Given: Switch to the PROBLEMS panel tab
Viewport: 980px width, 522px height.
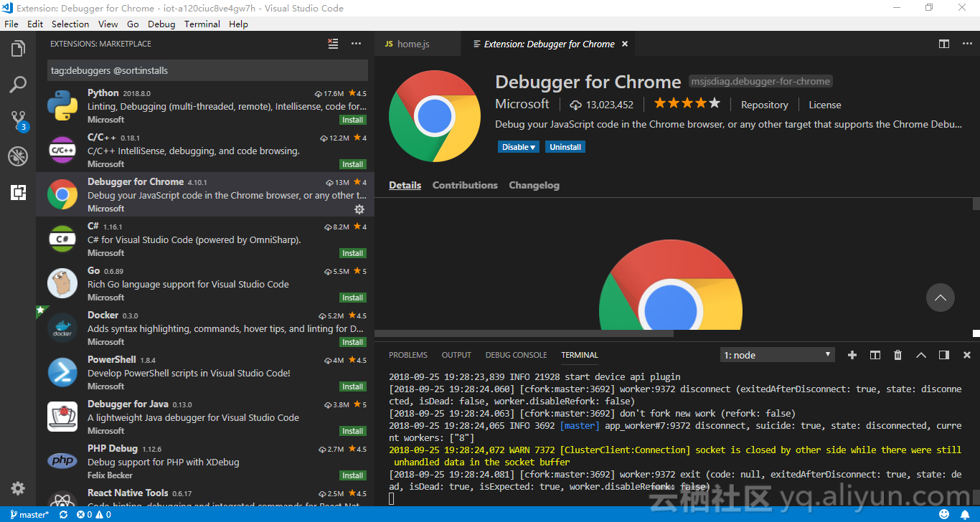Looking at the screenshot, I should pos(408,355).
